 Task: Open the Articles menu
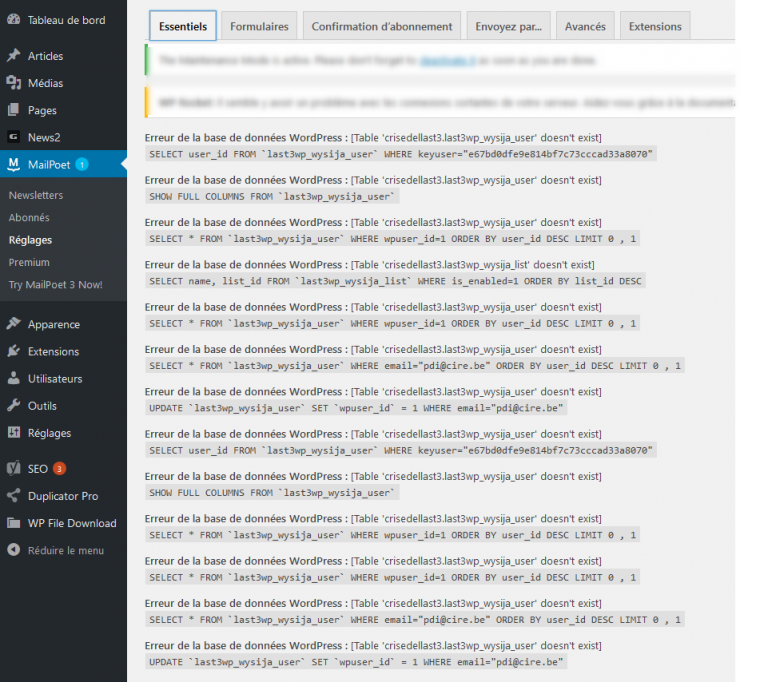pos(46,56)
